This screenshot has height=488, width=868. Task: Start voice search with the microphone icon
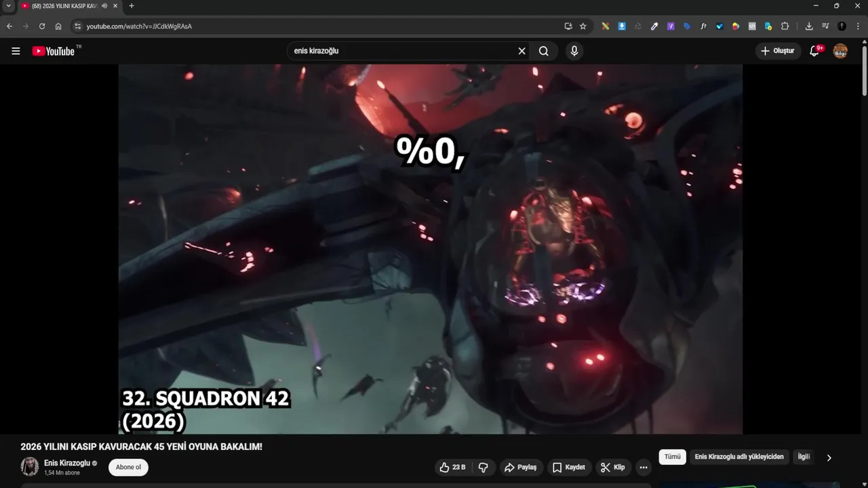574,51
